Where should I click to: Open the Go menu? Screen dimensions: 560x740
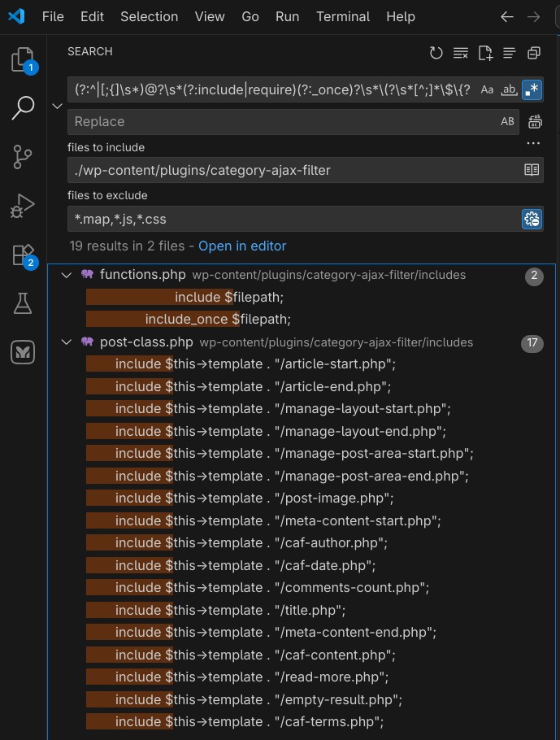click(x=250, y=16)
